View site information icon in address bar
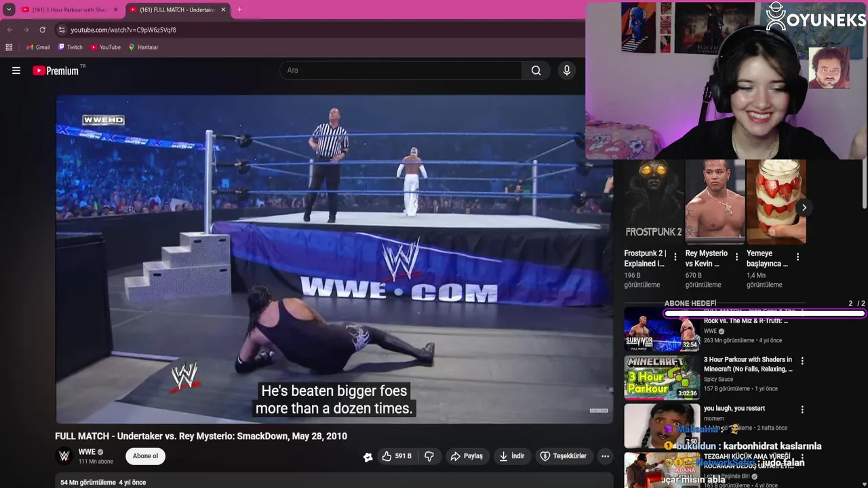The width and height of the screenshot is (868, 488). [x=62, y=30]
